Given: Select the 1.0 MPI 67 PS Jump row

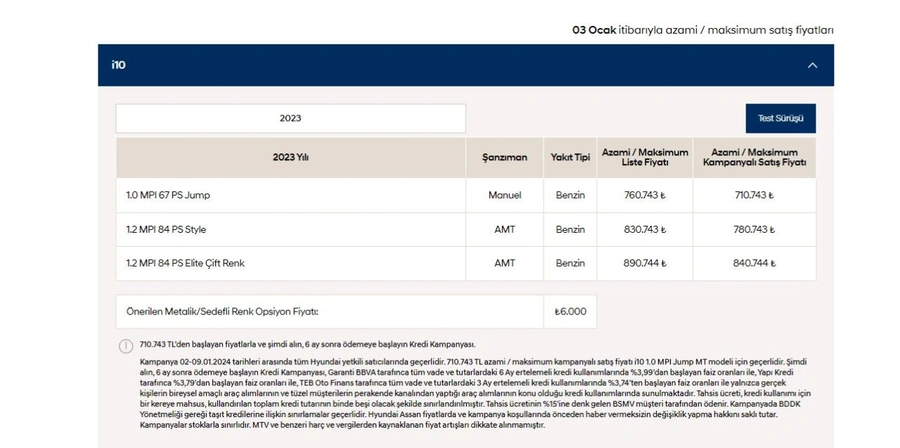Looking at the screenshot, I should [x=465, y=195].
